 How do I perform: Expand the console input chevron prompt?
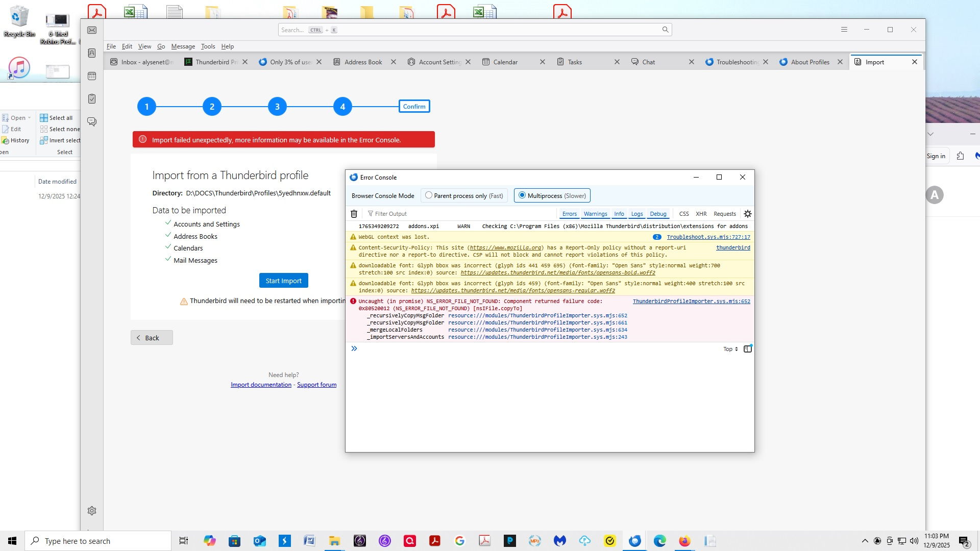tap(354, 348)
